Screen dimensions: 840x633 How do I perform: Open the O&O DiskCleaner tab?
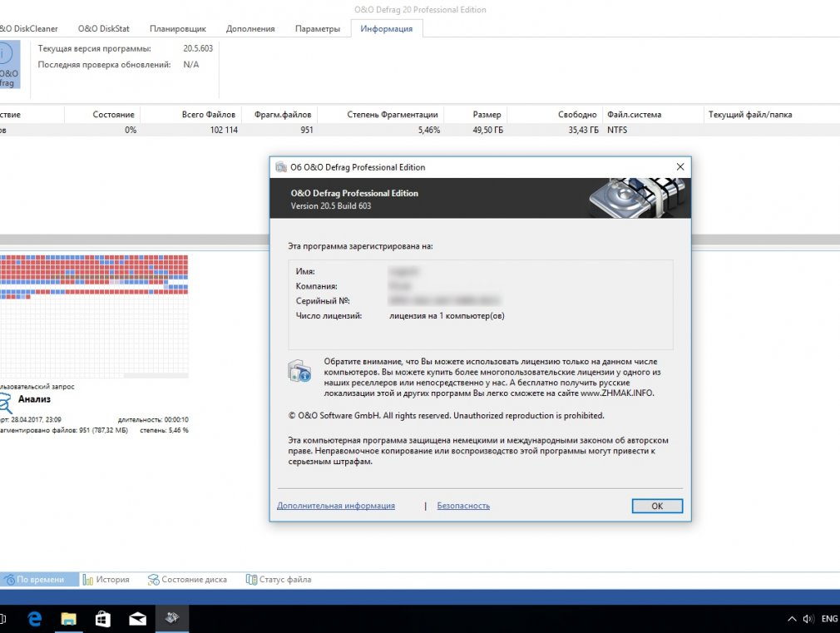28,29
